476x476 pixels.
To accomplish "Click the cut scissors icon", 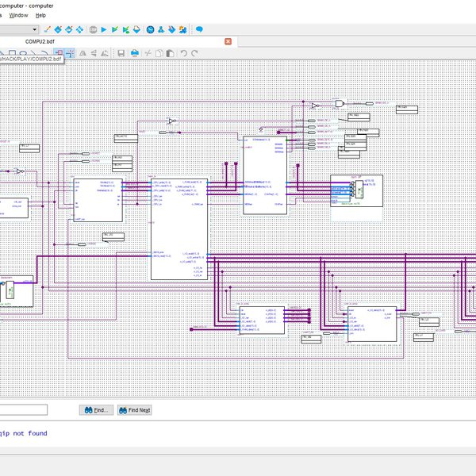I will pyautogui.click(x=148, y=53).
